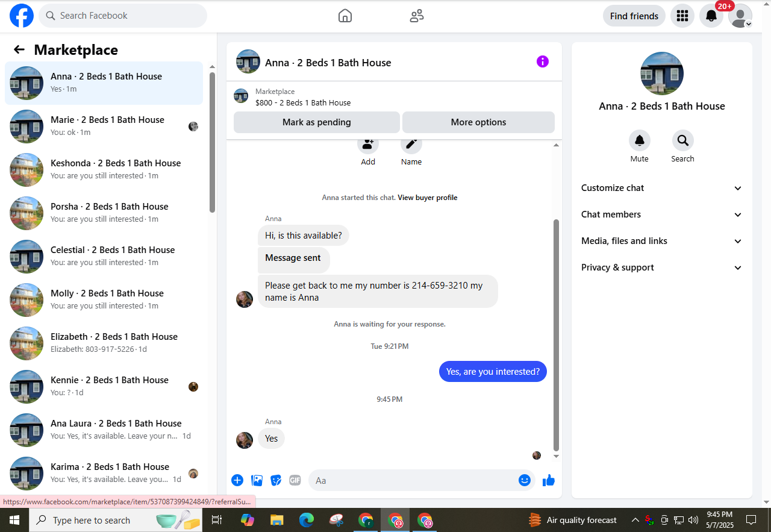Open Kennie conversation in list

pyautogui.click(x=104, y=387)
